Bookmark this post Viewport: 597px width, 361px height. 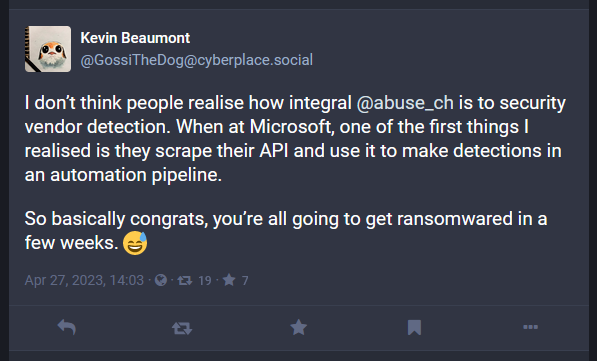point(414,327)
